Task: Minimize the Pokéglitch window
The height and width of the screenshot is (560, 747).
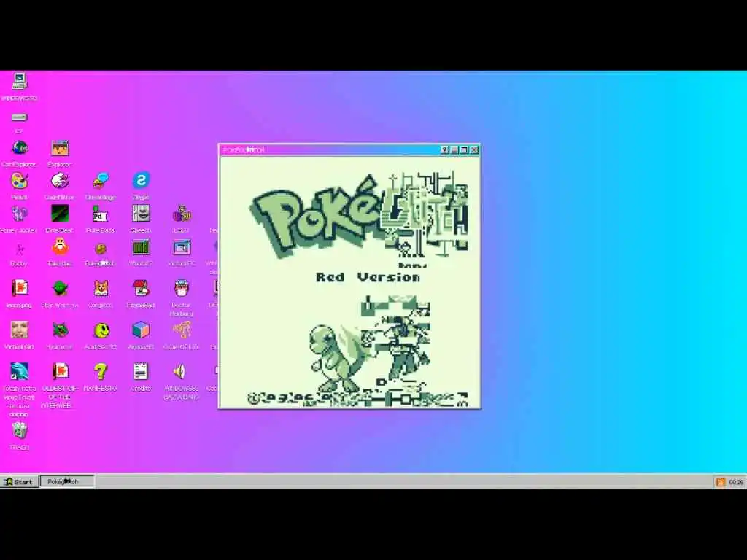Action: [454, 150]
